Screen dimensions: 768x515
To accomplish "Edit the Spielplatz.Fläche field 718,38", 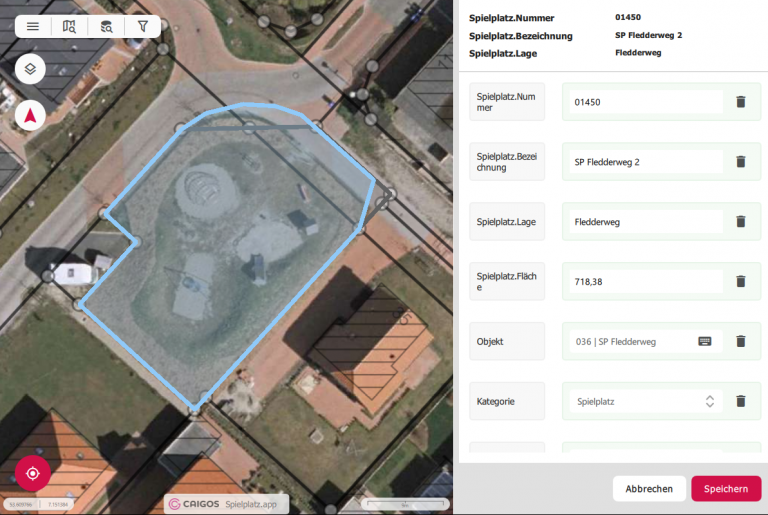I will pyautogui.click(x=646, y=281).
